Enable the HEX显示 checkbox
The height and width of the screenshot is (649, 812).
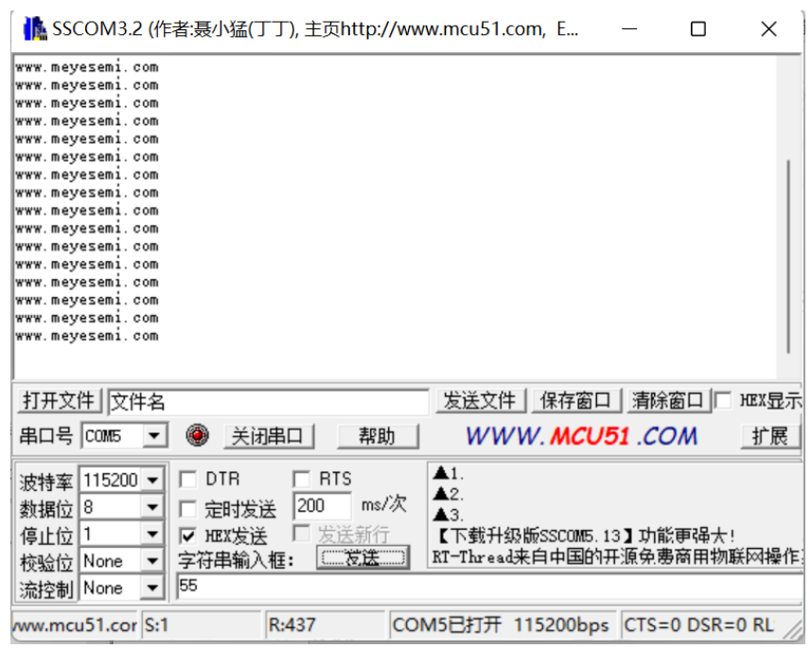[723, 400]
